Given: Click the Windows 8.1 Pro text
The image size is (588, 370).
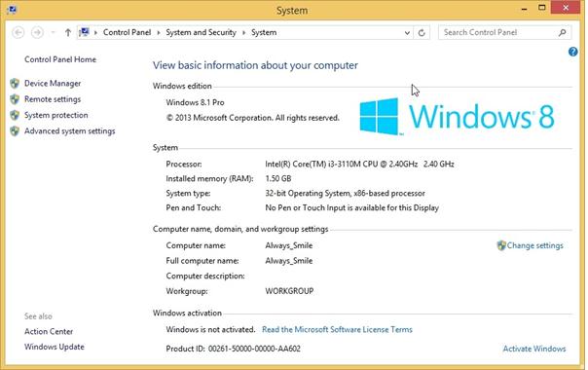Looking at the screenshot, I should tap(195, 102).
